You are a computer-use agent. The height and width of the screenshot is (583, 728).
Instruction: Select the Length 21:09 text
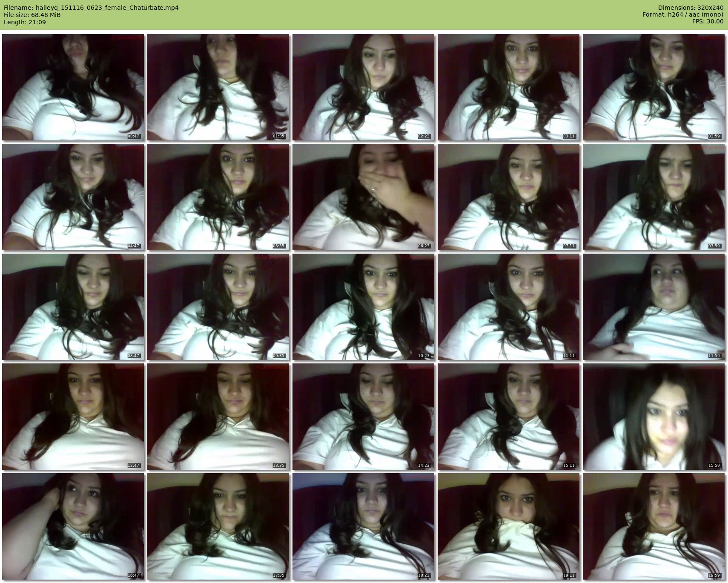coord(24,22)
